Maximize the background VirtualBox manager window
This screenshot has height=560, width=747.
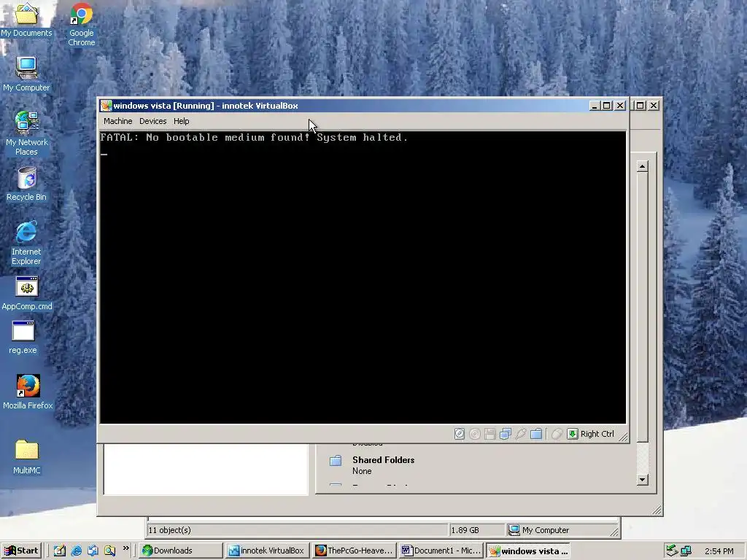[640, 105]
